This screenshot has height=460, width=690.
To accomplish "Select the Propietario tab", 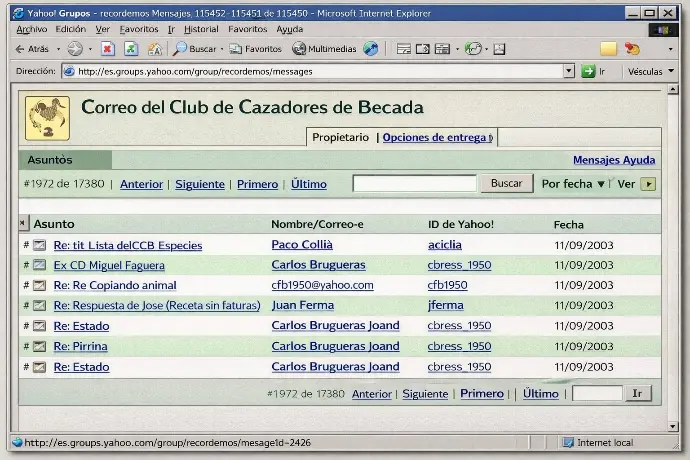I will 340,137.
